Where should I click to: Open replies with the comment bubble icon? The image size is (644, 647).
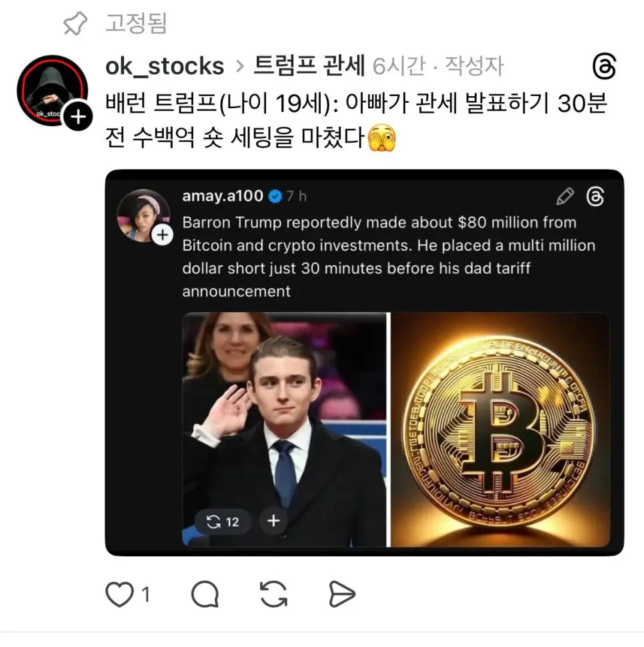point(205,594)
